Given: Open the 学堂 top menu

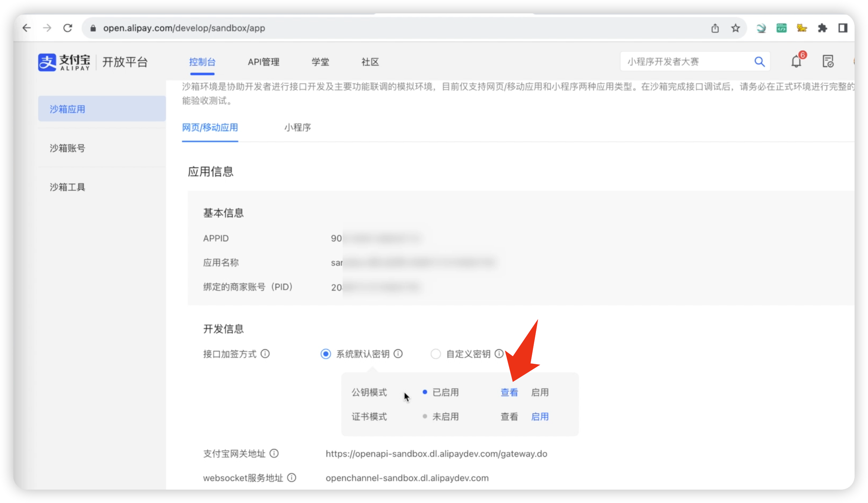Looking at the screenshot, I should click(320, 62).
